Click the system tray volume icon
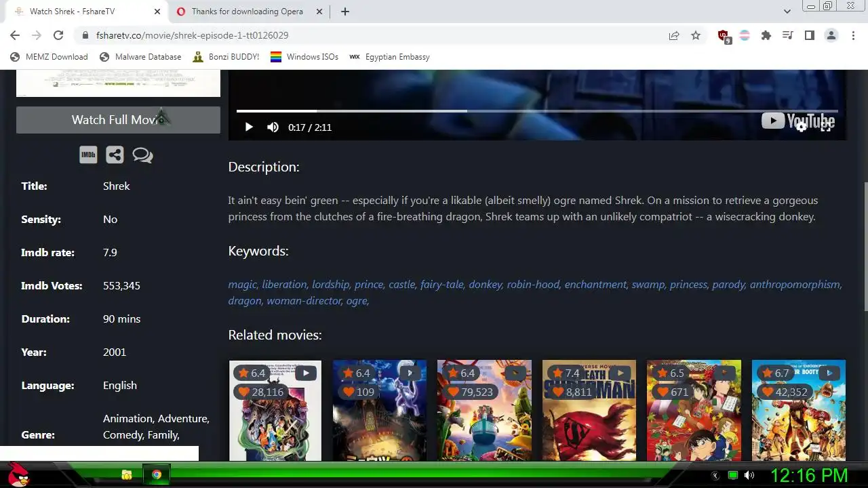 click(749, 476)
